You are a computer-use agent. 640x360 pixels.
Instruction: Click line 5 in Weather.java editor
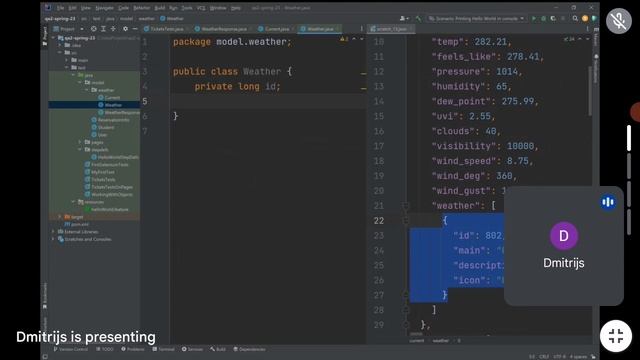[x=268, y=101]
